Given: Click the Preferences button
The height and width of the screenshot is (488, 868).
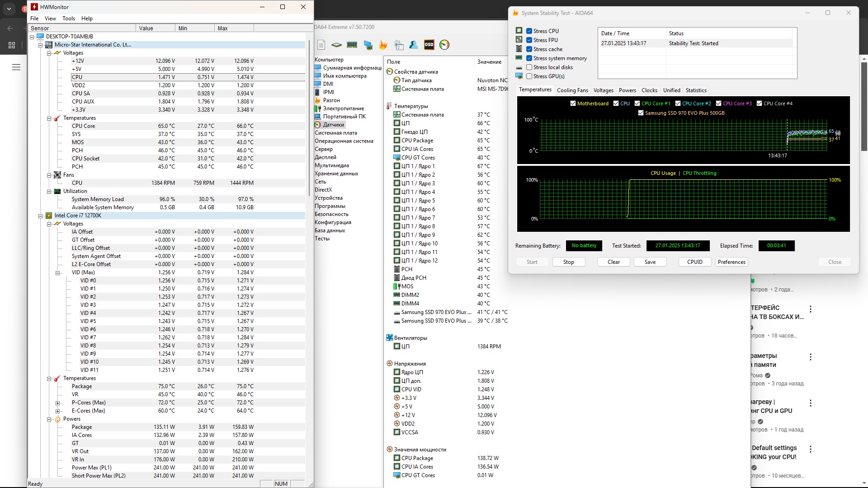Looking at the screenshot, I should [731, 262].
